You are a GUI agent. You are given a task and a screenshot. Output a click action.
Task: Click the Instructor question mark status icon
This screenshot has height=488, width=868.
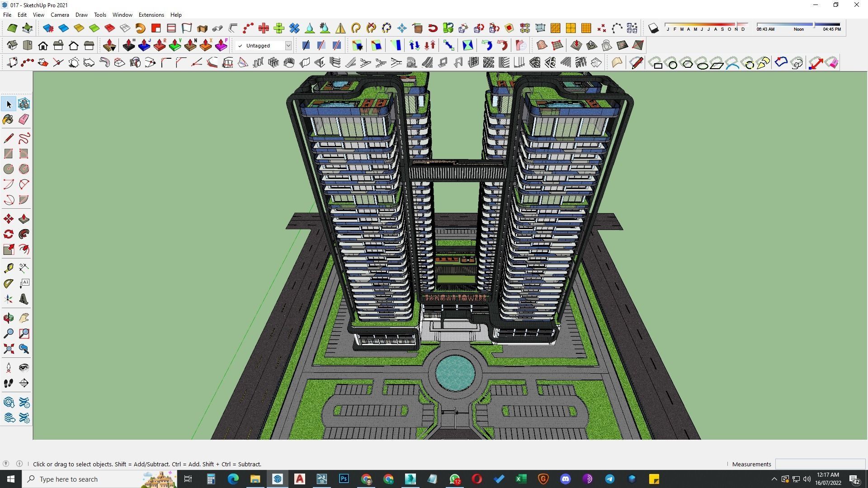pos(6,464)
